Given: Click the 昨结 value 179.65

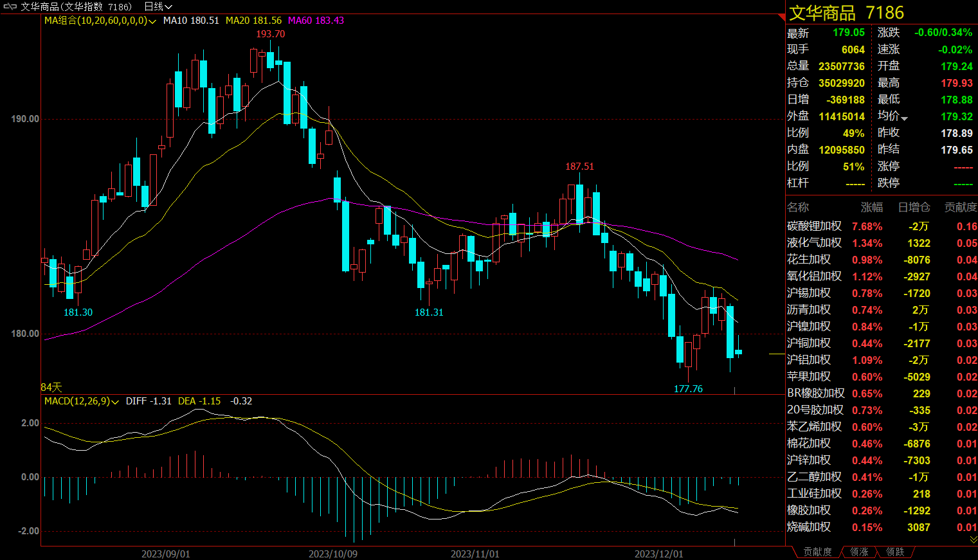Looking at the screenshot, I should pos(957,150).
